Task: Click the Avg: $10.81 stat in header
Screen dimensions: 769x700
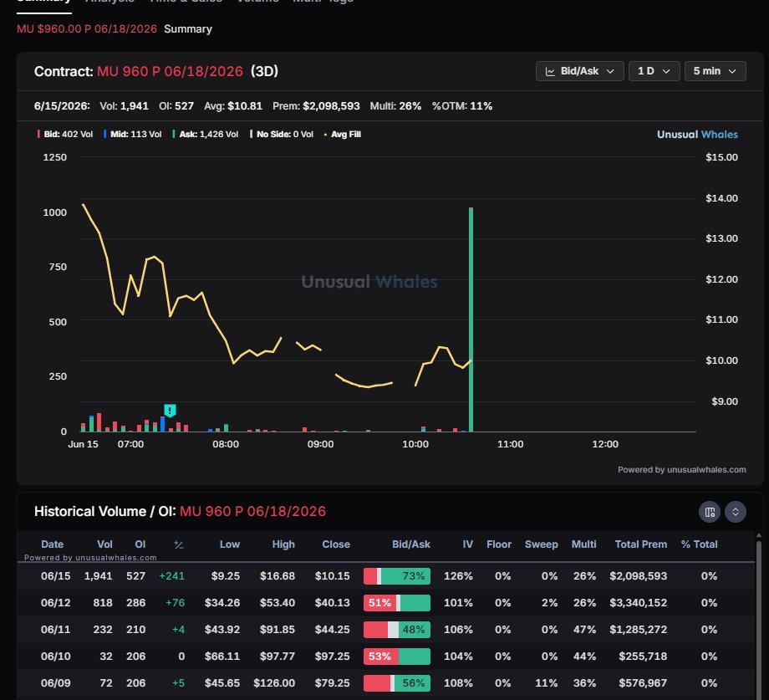Action: pyautogui.click(x=233, y=106)
